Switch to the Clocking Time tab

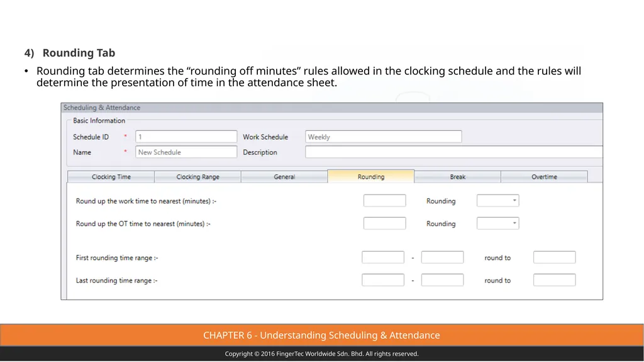pos(111,177)
